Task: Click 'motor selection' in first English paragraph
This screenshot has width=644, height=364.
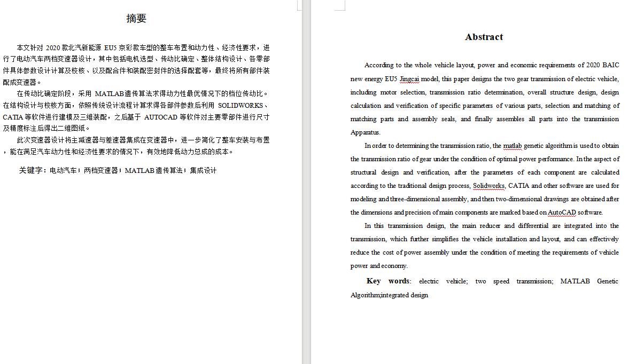Action: [x=402, y=92]
